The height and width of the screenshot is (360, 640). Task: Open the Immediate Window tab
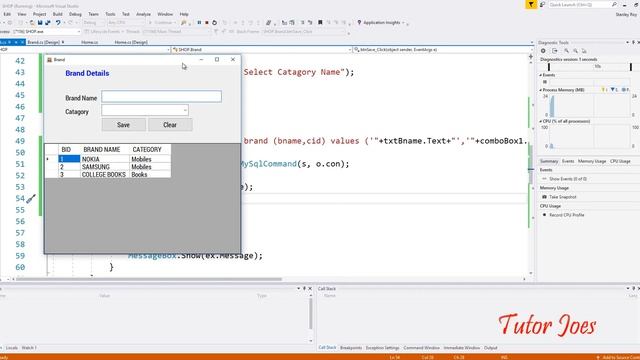pyautogui.click(x=462, y=348)
